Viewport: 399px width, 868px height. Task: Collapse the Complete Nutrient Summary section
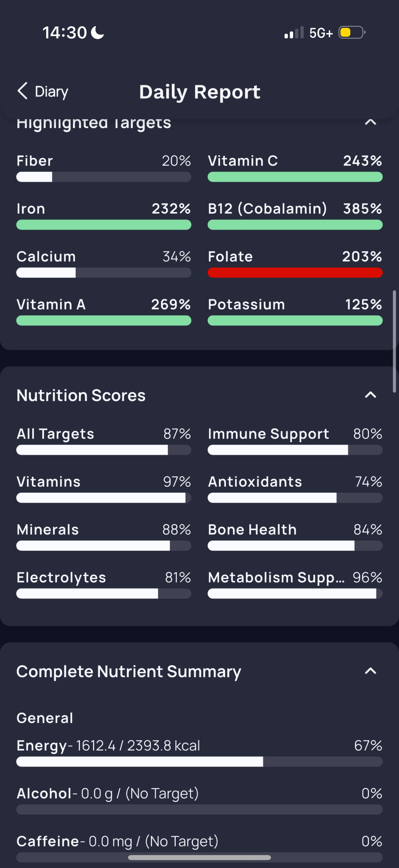[x=370, y=671]
